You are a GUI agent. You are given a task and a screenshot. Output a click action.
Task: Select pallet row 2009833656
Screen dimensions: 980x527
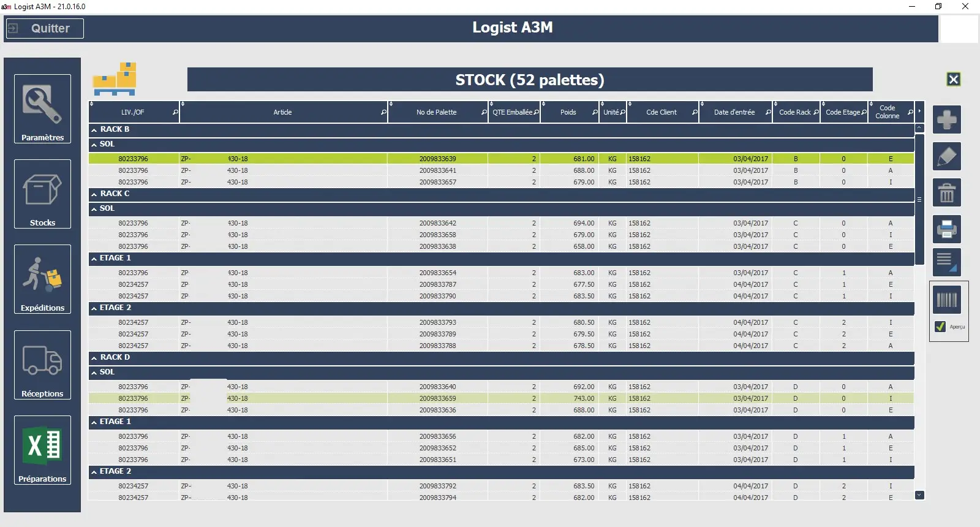tap(501, 436)
